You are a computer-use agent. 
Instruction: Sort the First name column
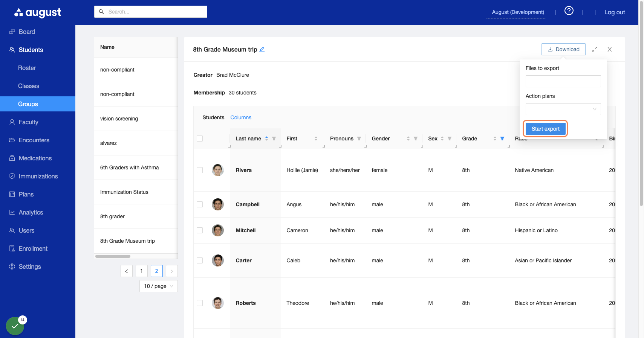pyautogui.click(x=316, y=139)
